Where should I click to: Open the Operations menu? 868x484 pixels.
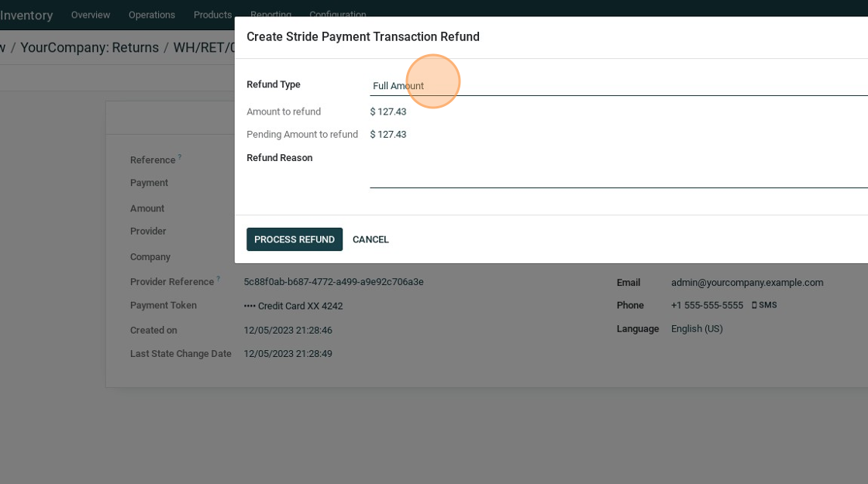[152, 15]
